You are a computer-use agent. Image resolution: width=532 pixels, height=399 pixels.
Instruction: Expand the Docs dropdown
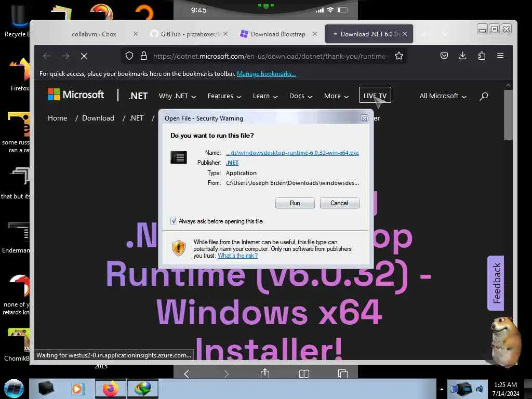[x=301, y=96]
